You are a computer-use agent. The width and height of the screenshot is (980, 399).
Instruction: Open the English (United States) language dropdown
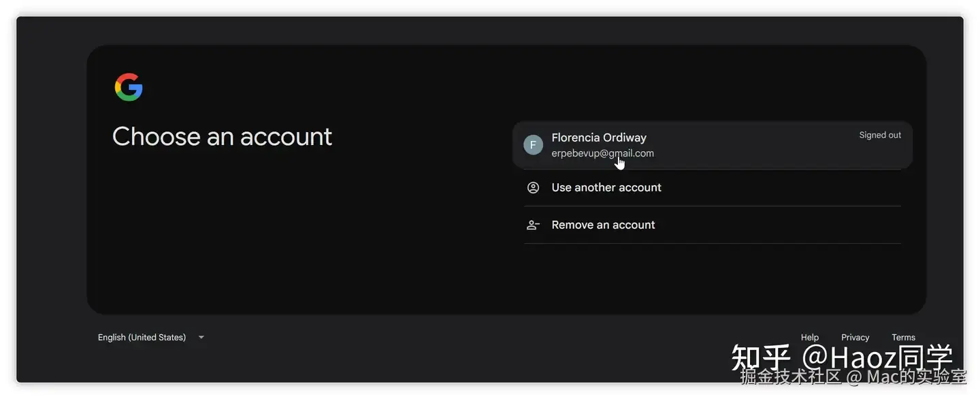[151, 337]
